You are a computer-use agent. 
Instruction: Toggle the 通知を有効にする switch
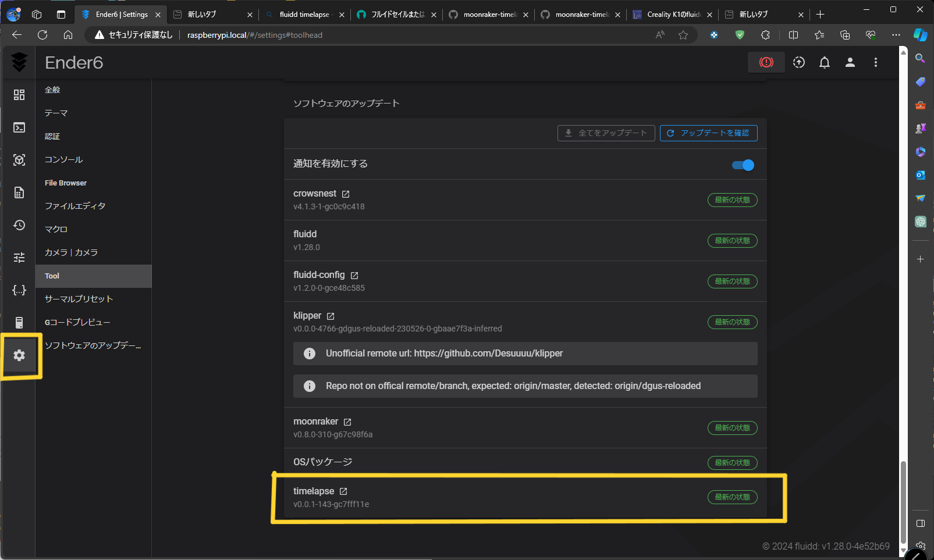743,165
